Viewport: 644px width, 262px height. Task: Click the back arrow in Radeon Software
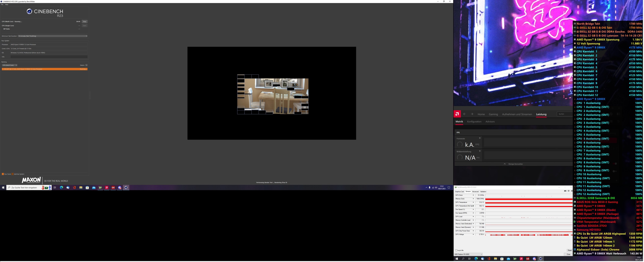point(465,114)
